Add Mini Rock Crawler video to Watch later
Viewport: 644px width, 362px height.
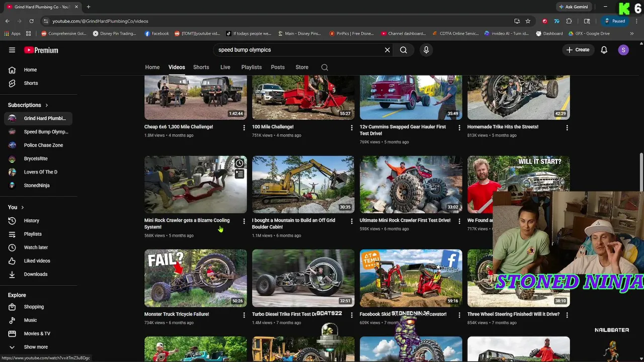(x=239, y=163)
